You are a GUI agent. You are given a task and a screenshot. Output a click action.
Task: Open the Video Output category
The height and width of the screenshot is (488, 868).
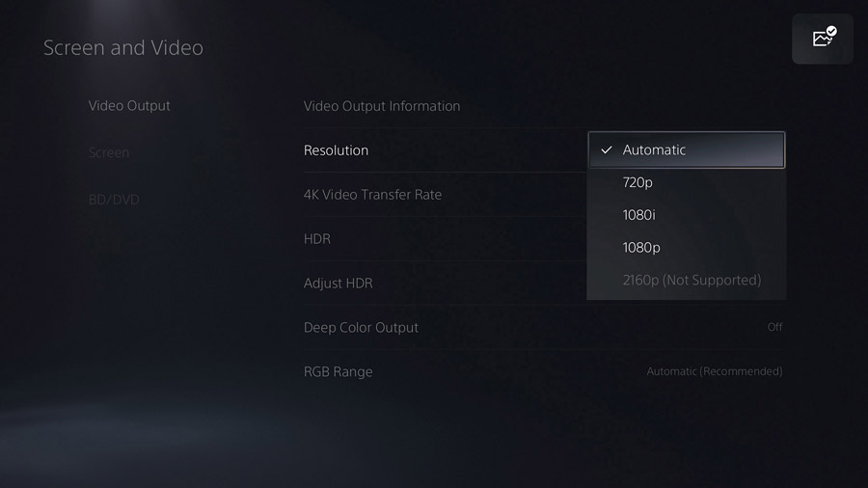[129, 106]
